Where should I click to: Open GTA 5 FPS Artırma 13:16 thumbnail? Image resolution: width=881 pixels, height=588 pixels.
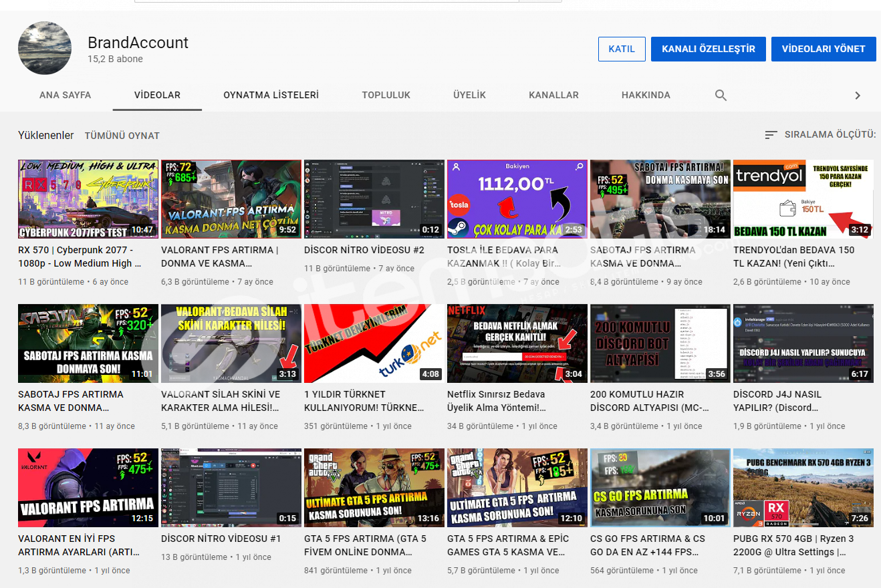pos(374,488)
